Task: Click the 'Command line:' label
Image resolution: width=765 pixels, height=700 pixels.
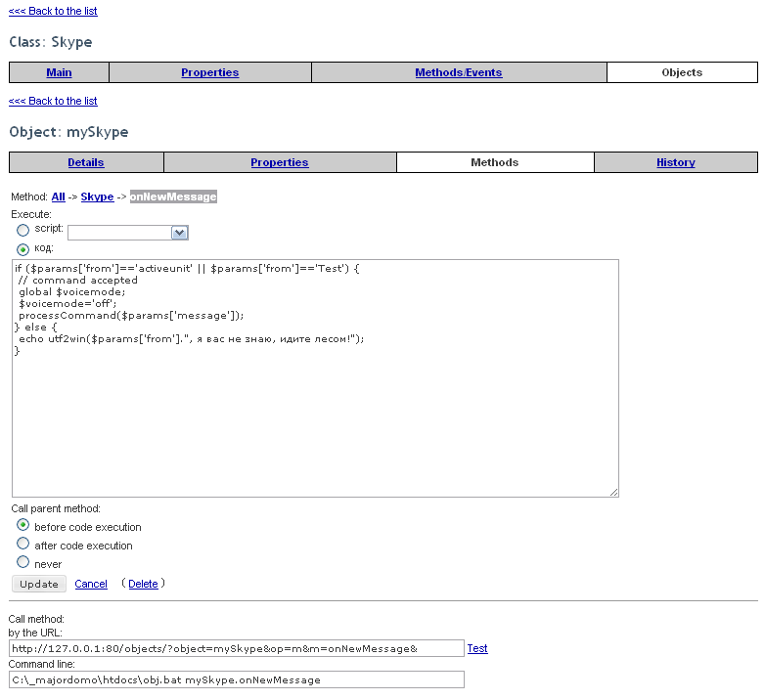Action: point(41,664)
